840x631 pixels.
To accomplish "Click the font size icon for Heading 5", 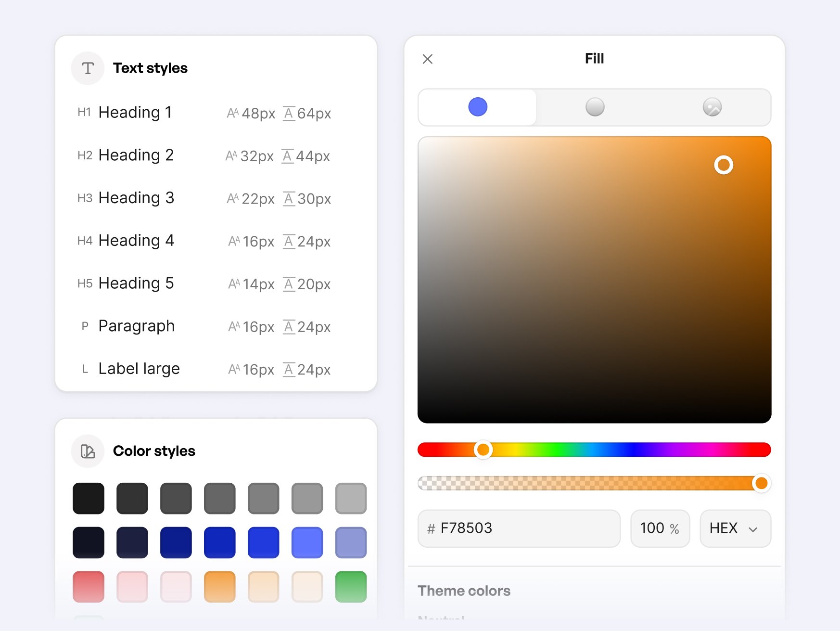I will pos(234,284).
